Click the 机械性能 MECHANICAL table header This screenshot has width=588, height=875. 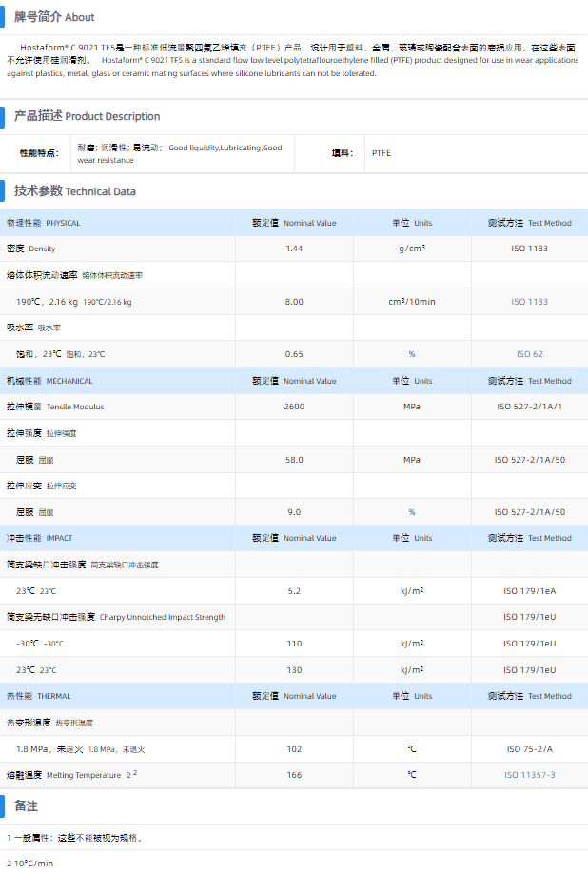pos(49,381)
